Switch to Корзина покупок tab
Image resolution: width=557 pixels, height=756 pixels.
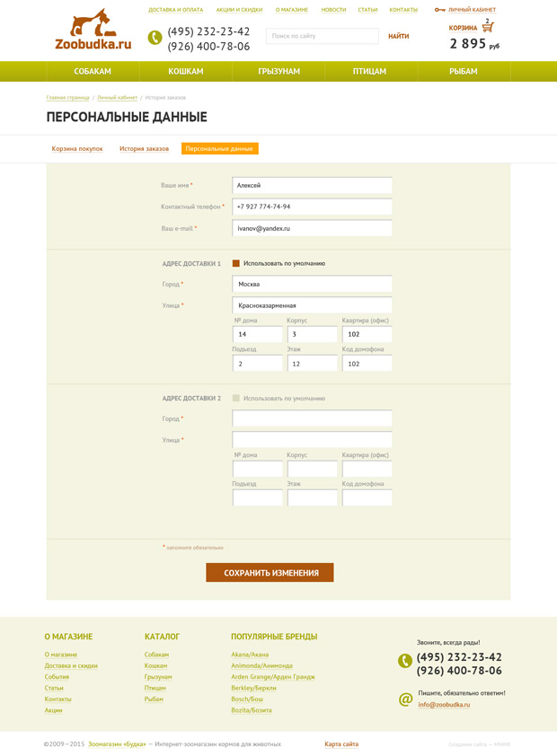point(77,149)
